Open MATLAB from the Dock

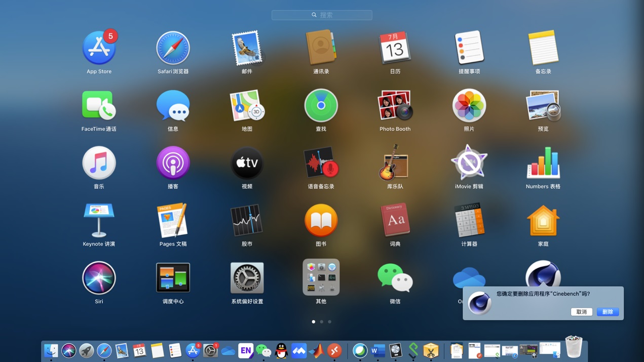tap(317, 350)
